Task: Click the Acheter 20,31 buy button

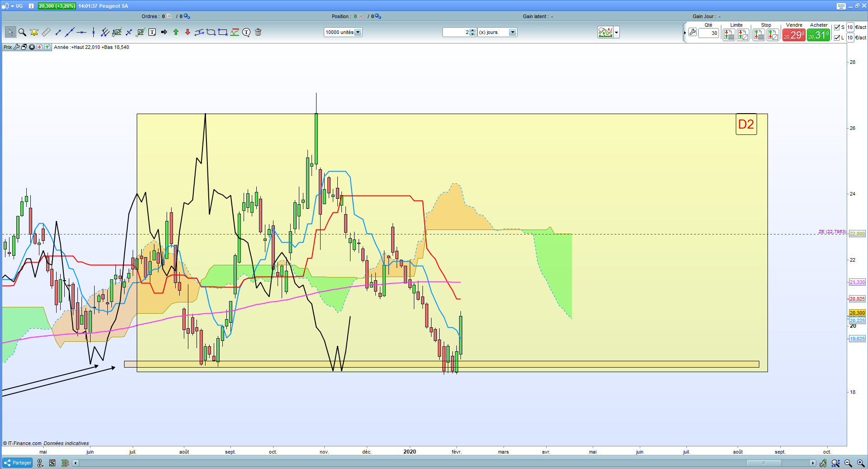Action: [x=818, y=35]
